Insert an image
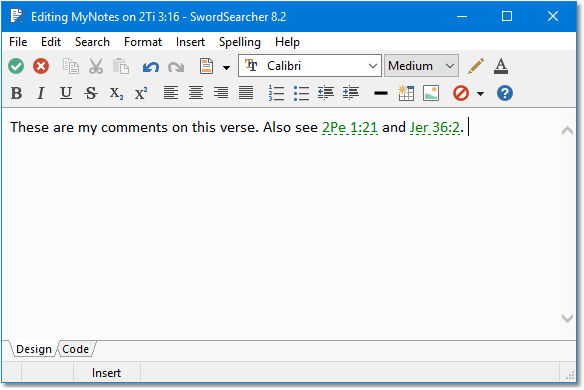Viewport: 584px width, 390px height. [x=431, y=93]
